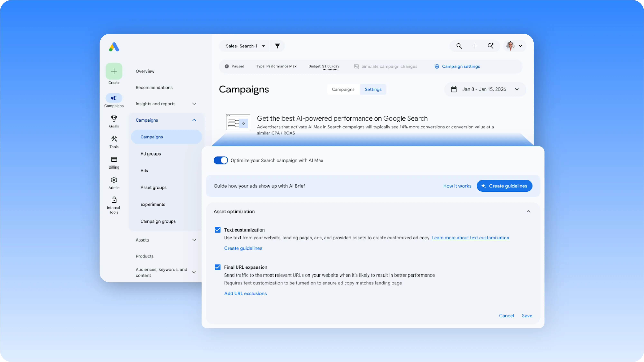This screenshot has height=362, width=644.
Task: Expand account menu chevron beside avatar
Action: 521,46
